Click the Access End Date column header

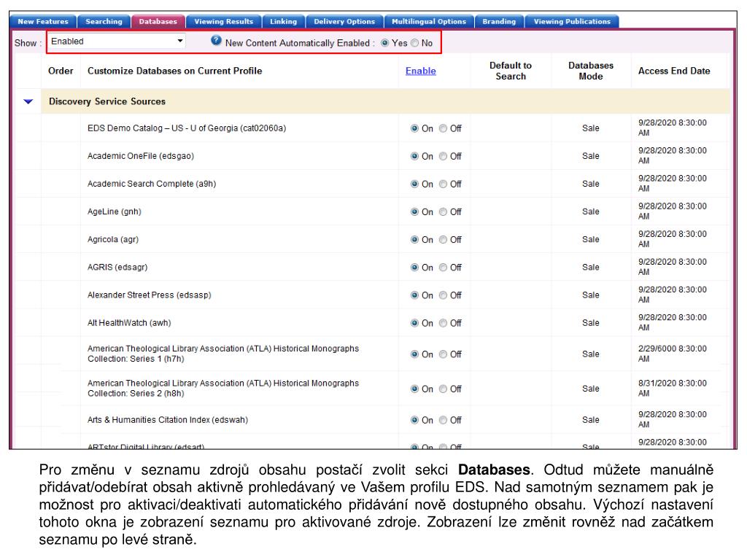point(674,71)
